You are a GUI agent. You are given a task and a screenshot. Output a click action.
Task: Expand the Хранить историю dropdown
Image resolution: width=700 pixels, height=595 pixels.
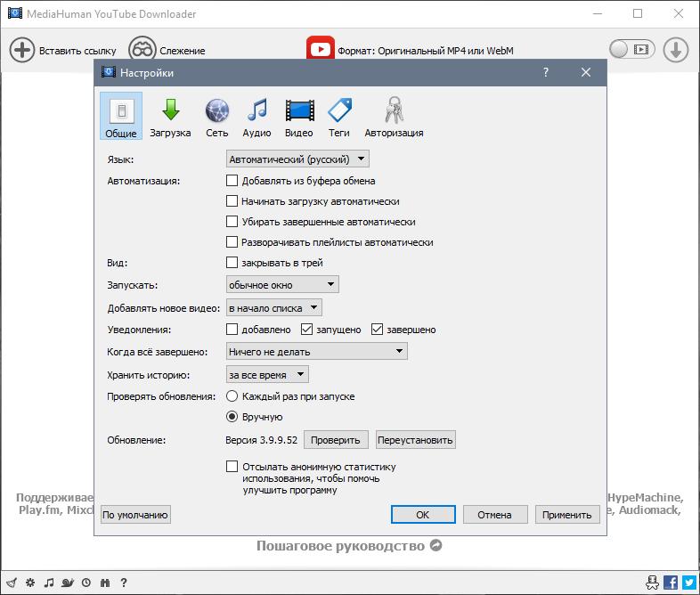[x=267, y=375]
